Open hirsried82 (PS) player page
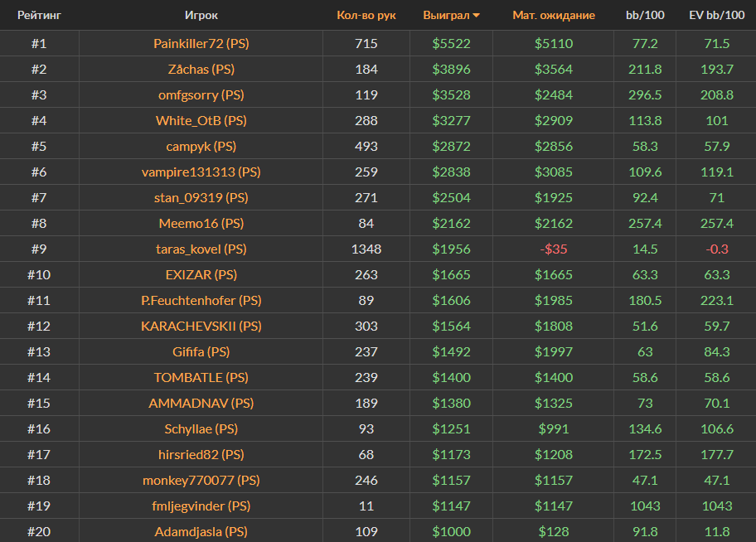The image size is (756, 542). pos(201,454)
